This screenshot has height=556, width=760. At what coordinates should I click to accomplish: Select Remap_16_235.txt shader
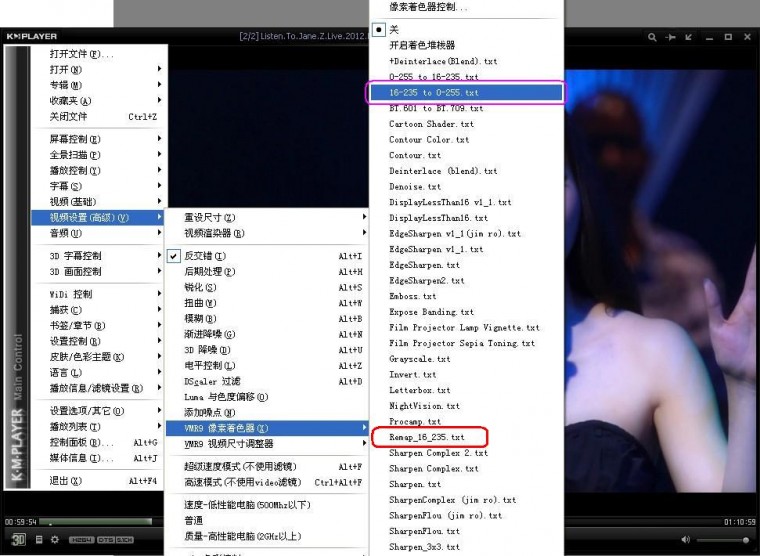pyautogui.click(x=466, y=437)
